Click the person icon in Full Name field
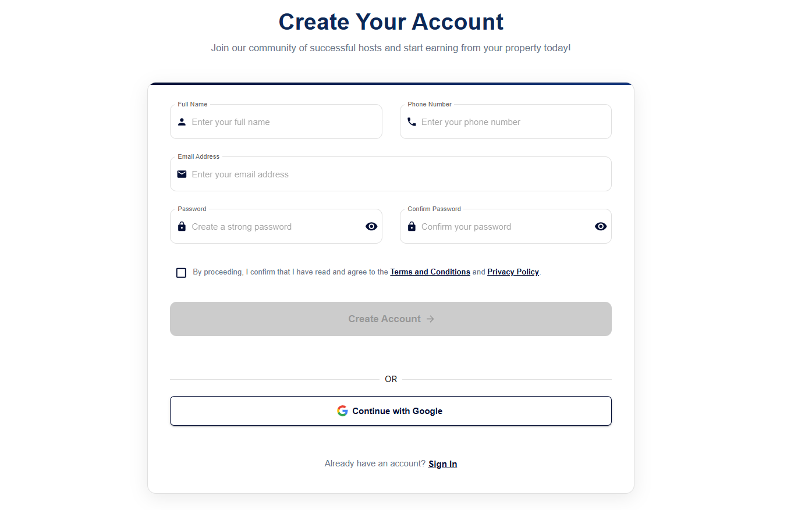The height and width of the screenshot is (510, 812). click(182, 122)
